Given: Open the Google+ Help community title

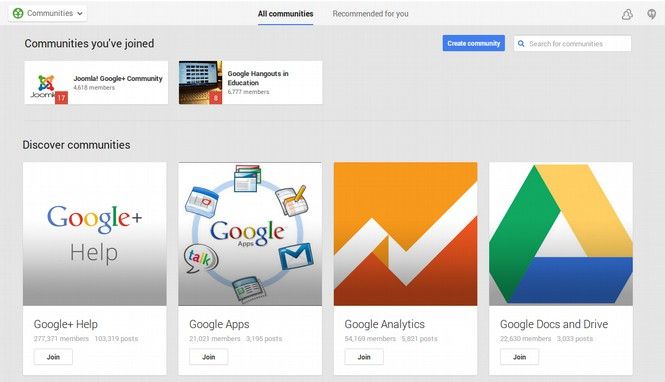Looking at the screenshot, I should pos(66,324).
